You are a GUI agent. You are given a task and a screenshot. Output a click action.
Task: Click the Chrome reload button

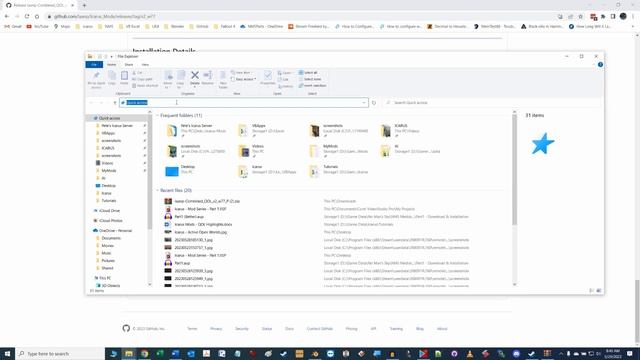[x=27, y=16]
